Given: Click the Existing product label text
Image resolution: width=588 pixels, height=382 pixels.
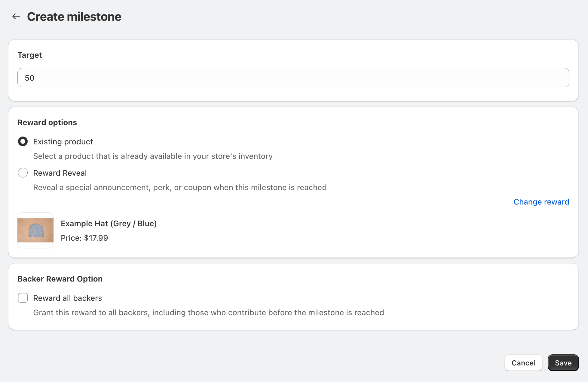Looking at the screenshot, I should (63, 142).
